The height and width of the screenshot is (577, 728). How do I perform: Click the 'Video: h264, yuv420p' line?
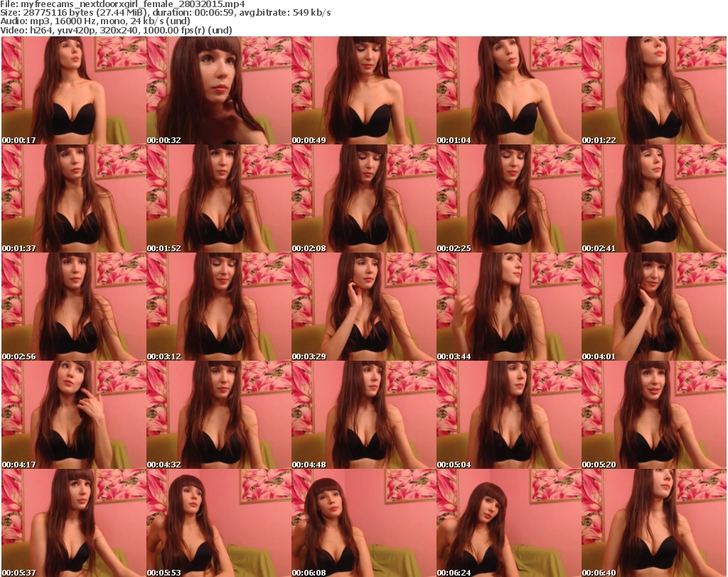[x=116, y=30]
